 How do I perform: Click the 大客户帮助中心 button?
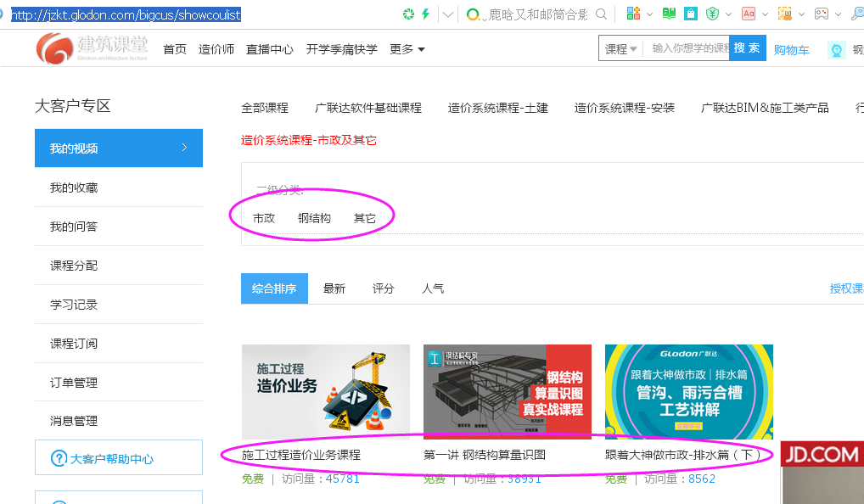[x=119, y=457]
